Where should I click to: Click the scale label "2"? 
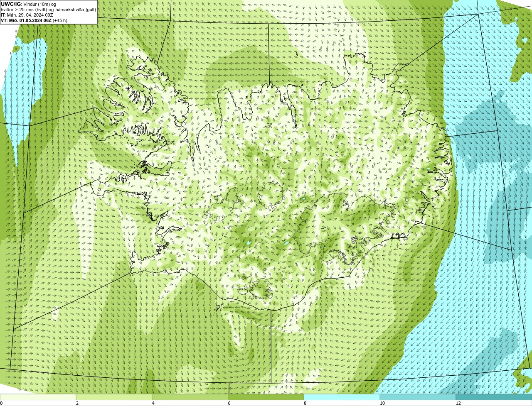[x=77, y=403]
